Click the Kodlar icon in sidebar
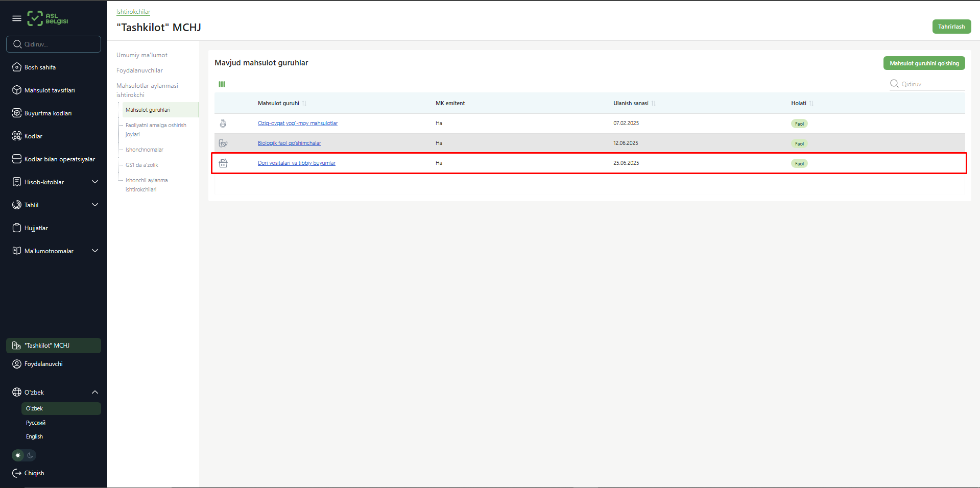The image size is (980, 488). (x=17, y=136)
